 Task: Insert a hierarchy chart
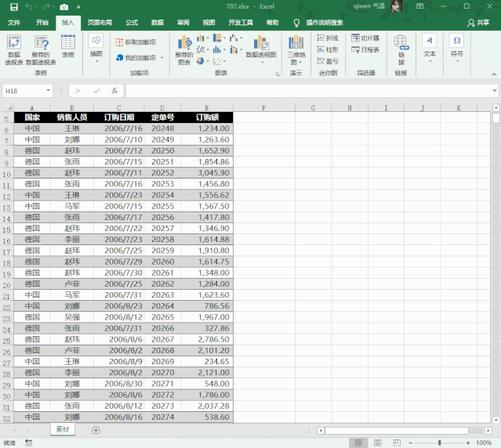pos(220,38)
